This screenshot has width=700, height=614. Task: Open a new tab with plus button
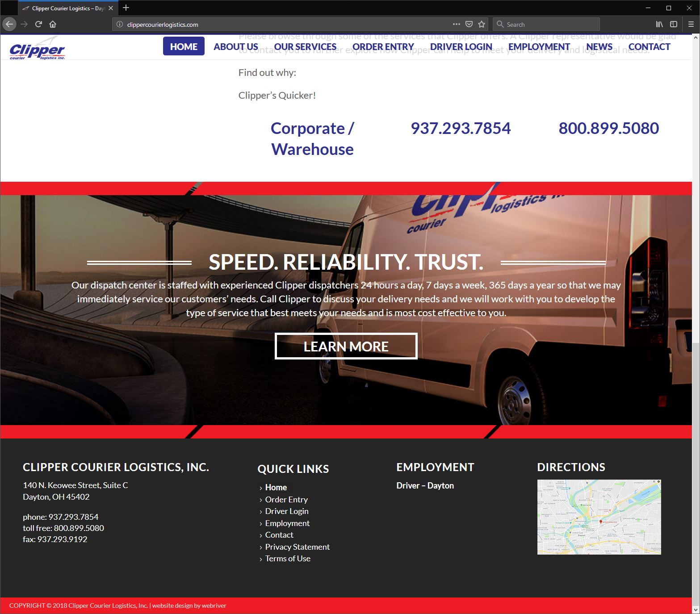pos(126,8)
